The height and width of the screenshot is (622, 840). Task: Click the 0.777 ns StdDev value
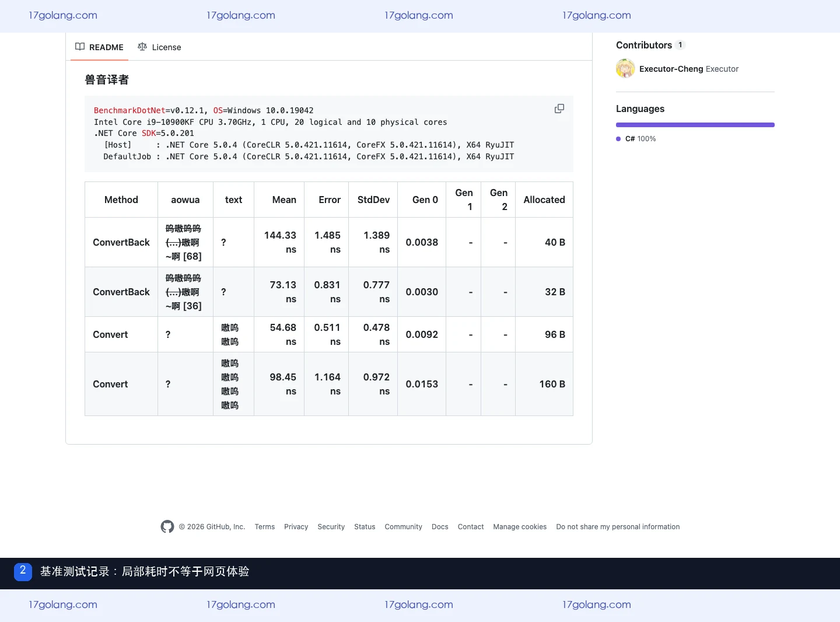pos(376,292)
